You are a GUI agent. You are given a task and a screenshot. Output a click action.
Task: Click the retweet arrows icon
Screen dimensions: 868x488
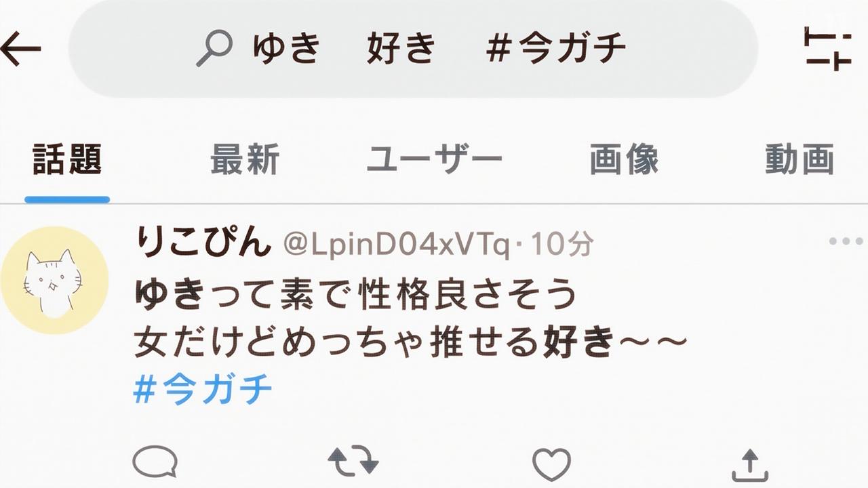click(353, 462)
